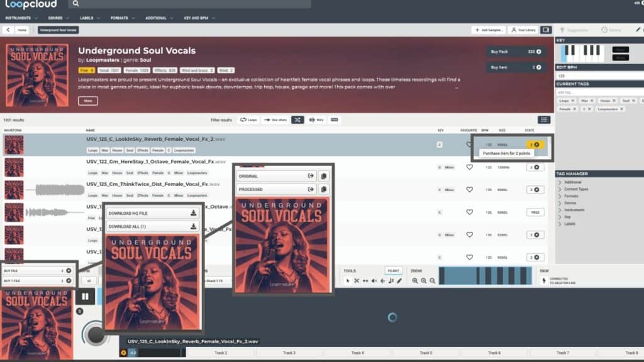Viewport: 644px width, 362px height.
Task: Click the download icon on DOWNLOAD HQ FILE
Action: (193, 213)
